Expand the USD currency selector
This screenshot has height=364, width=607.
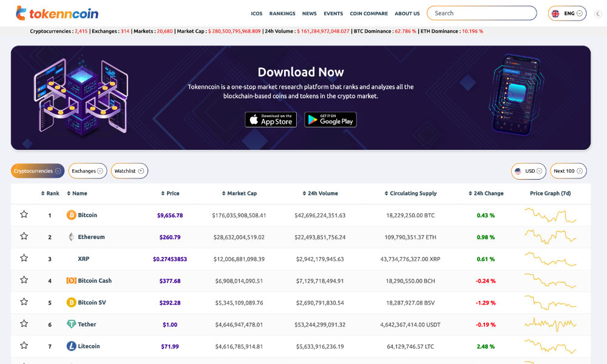(x=529, y=171)
